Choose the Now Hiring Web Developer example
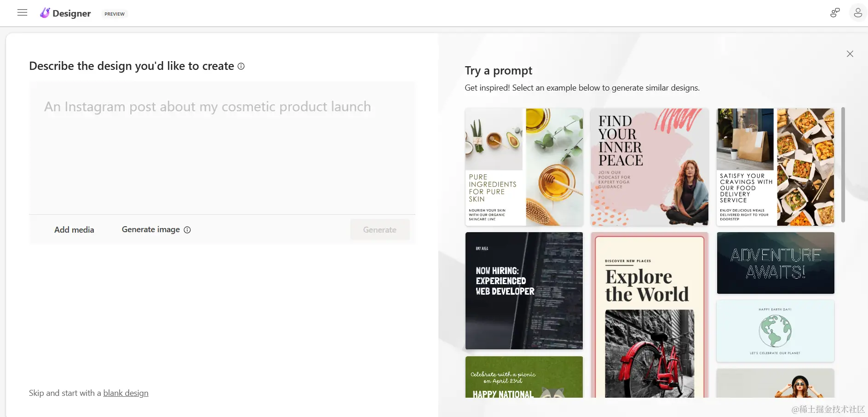This screenshot has height=417, width=868. pyautogui.click(x=524, y=291)
